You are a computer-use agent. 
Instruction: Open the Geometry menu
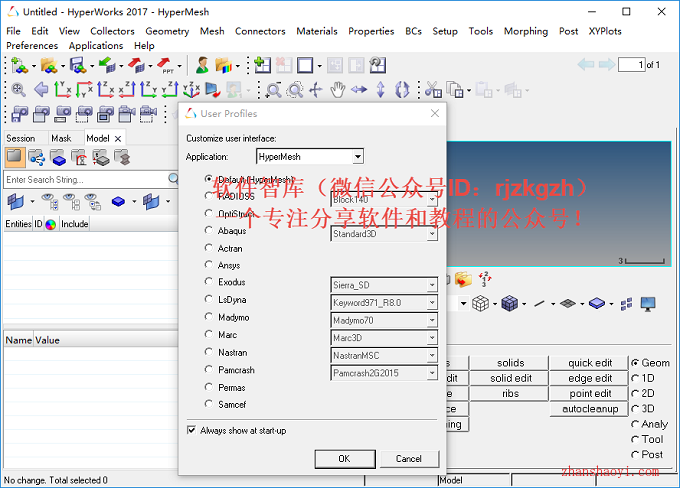pyautogui.click(x=167, y=31)
